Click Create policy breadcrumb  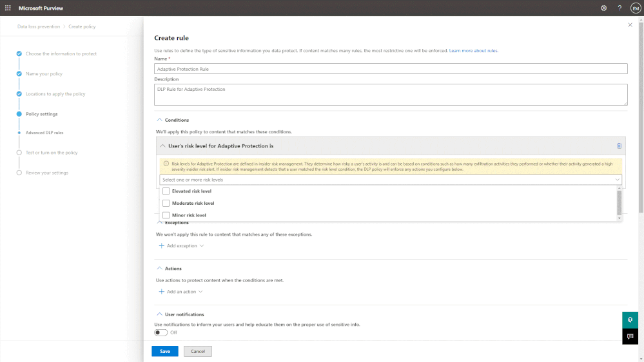[x=82, y=26]
